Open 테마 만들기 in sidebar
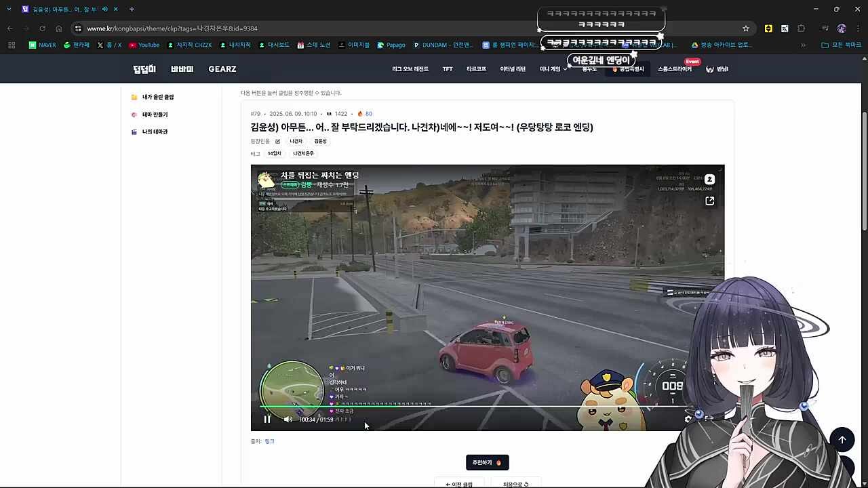This screenshot has height=488, width=868. [155, 115]
